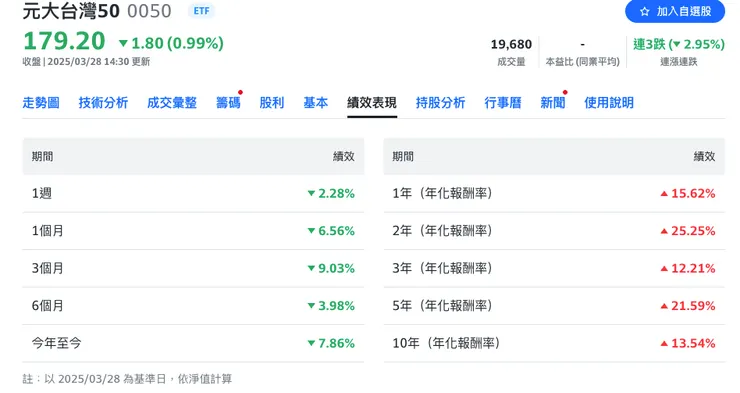Click the stock code 0050
Screen dimensions: 740x393
(150, 11)
